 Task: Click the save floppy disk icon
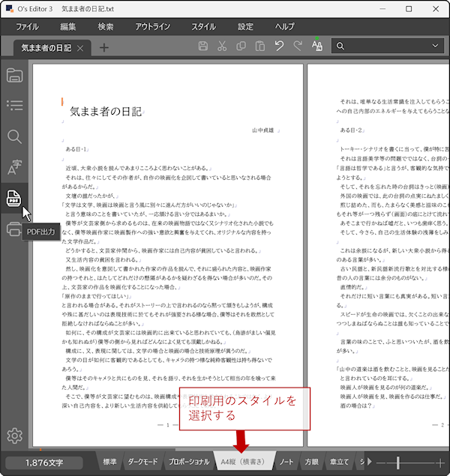coord(202,46)
